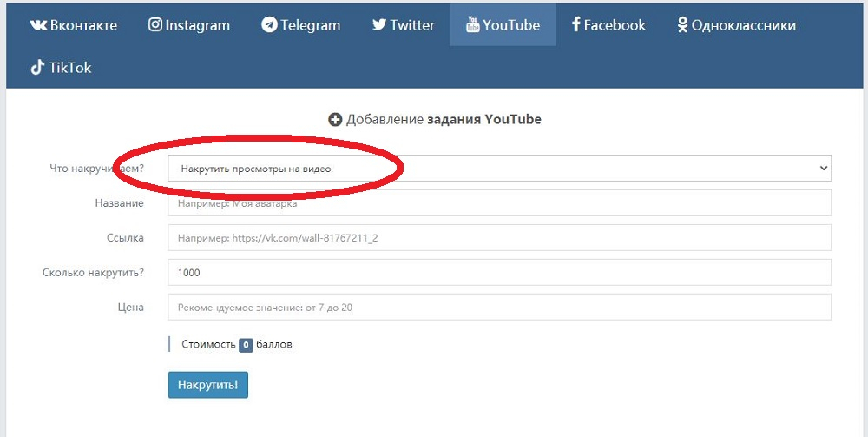Click the dropdown chevron arrow at right
868x437 pixels.
click(x=824, y=169)
